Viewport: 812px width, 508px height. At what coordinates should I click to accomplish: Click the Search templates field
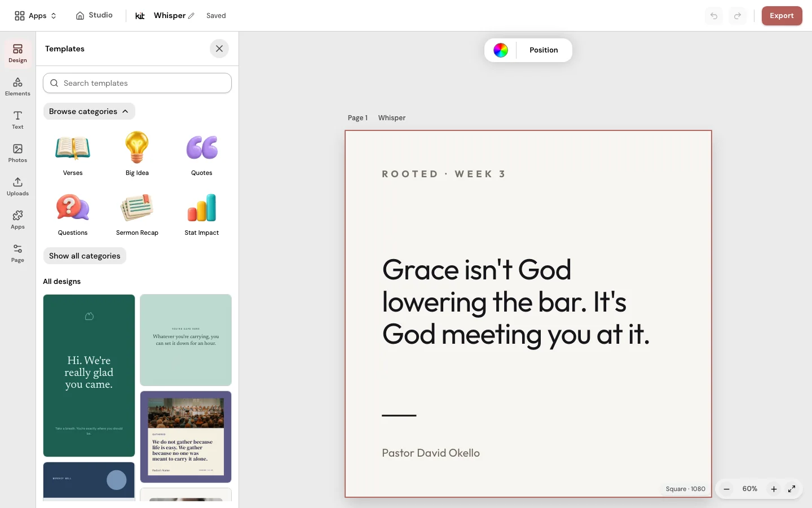[x=137, y=83]
